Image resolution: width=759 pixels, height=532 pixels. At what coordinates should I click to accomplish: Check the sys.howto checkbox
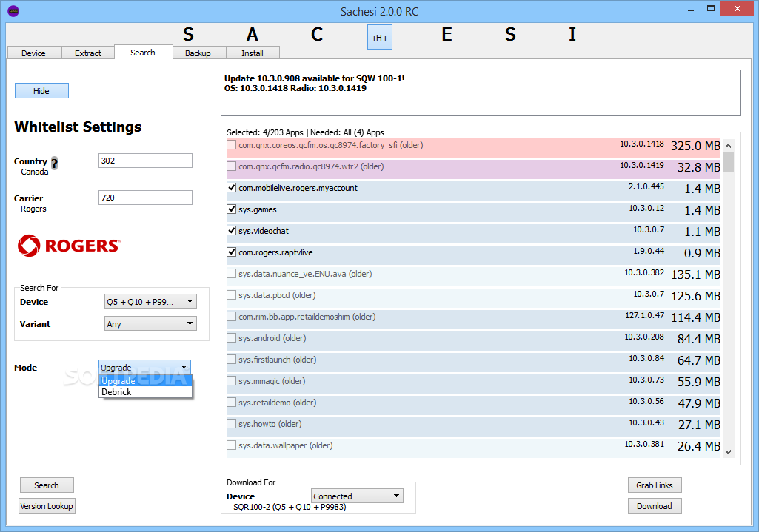(231, 424)
